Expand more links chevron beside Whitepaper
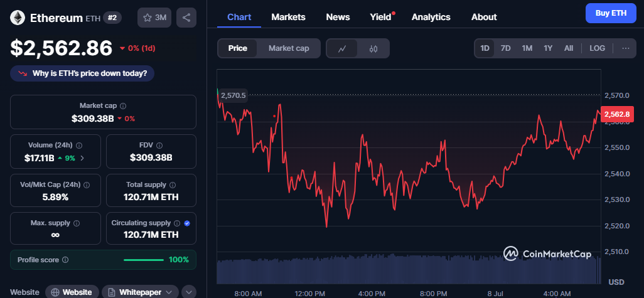The height and width of the screenshot is (298, 644). (189, 292)
